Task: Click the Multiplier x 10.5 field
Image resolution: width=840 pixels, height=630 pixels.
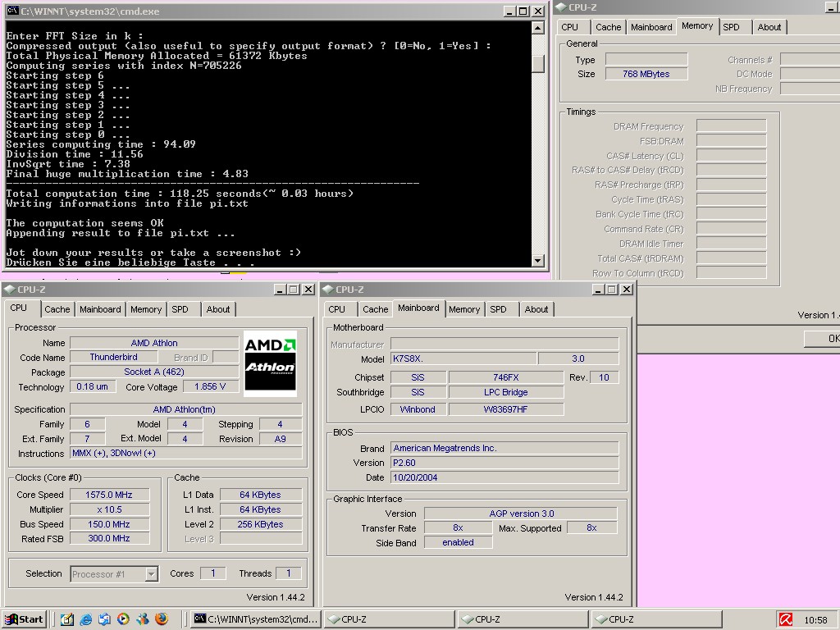Action: point(109,509)
